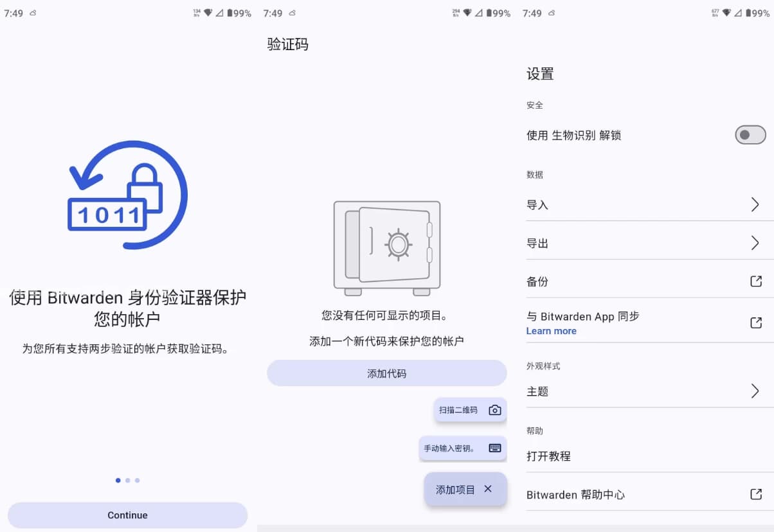Screen dimensions: 774x532
Task: Tap the external link icon on Bitwarden 帮助中心 row
Action: coord(757,495)
